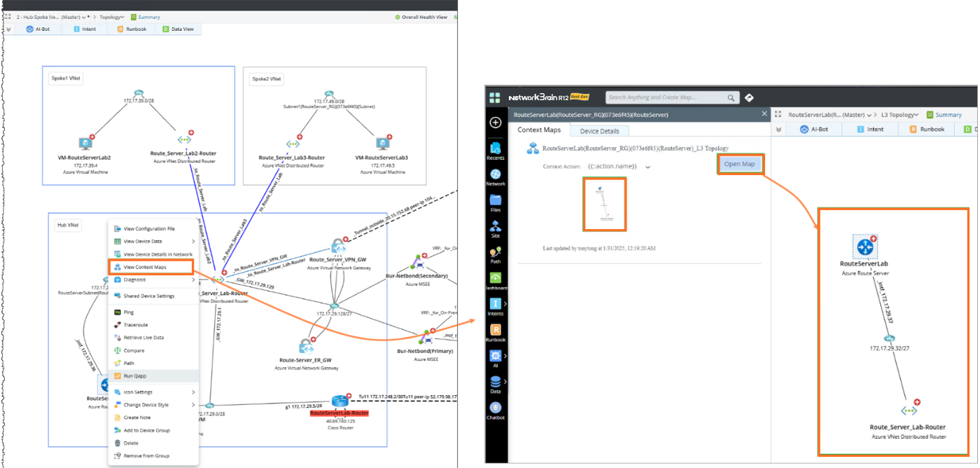This screenshot has height=468, width=980.
Task: Switch to the Device Details tab
Action: pos(600,131)
